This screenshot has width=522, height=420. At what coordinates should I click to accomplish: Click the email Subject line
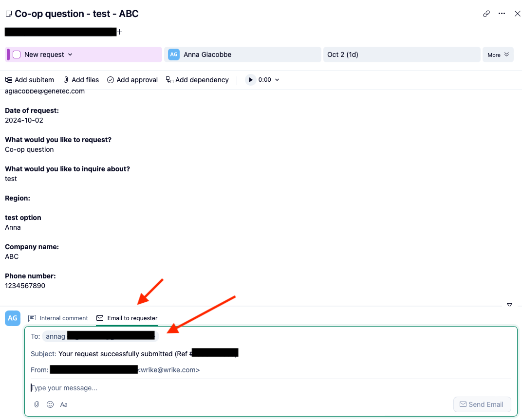pos(134,354)
